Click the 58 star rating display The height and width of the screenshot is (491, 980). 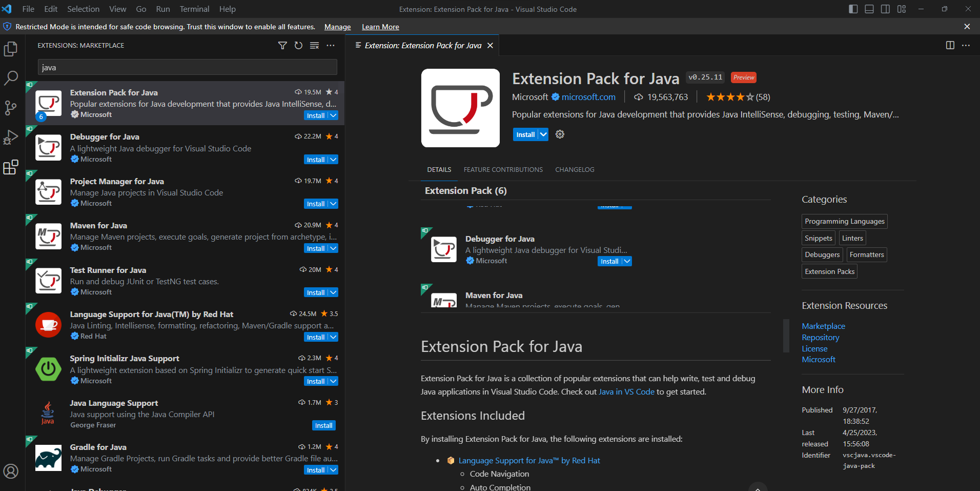(738, 97)
